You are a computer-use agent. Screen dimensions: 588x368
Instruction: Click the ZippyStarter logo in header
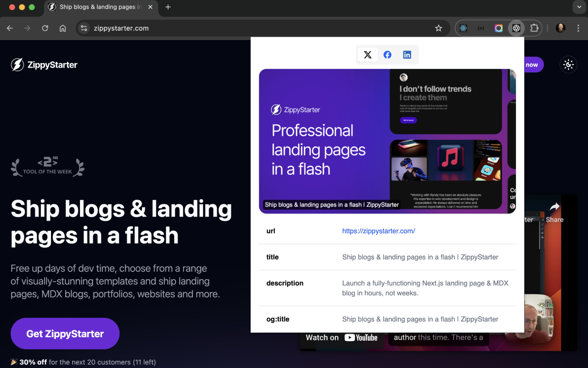tap(44, 65)
